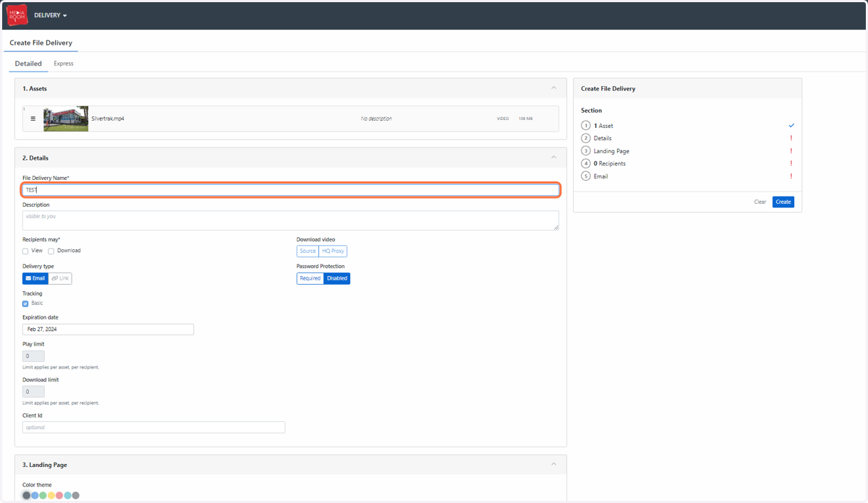Click the Client Id optional field
The image size is (868, 503).
point(153,427)
